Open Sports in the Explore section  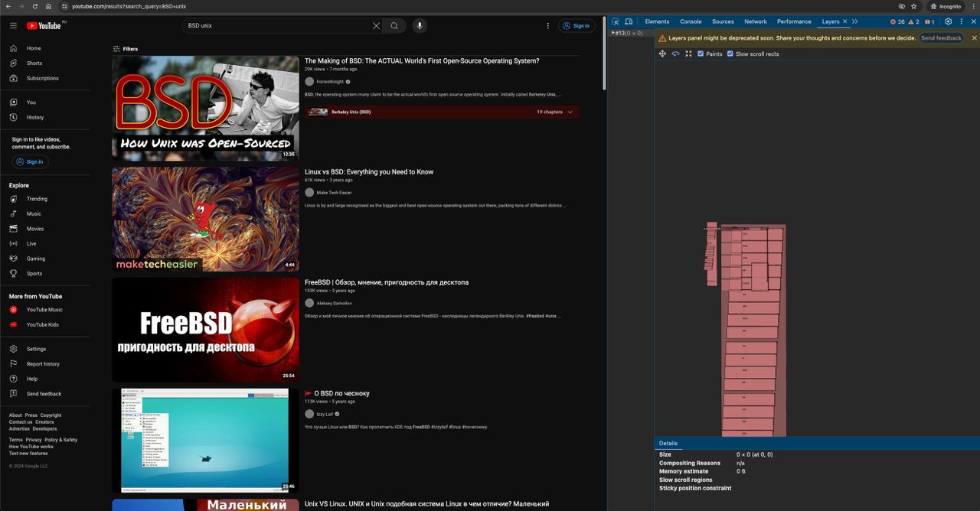click(x=47, y=273)
